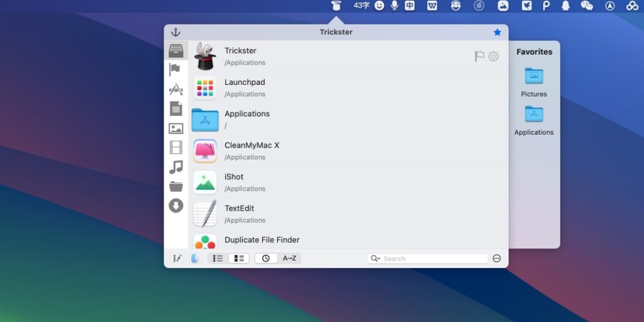644x322 pixels.
Task: Click the edit filters pencil button
Action: pyautogui.click(x=177, y=258)
